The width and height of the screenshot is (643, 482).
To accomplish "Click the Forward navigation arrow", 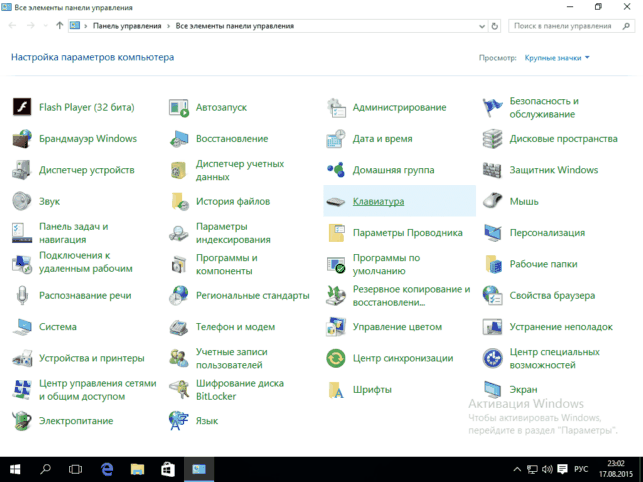I will coord(31,25).
